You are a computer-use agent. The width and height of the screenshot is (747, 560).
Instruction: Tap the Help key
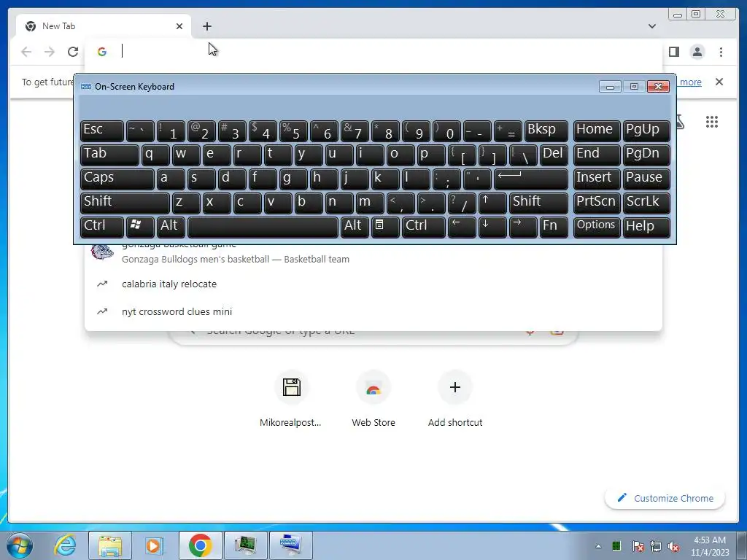646,227
